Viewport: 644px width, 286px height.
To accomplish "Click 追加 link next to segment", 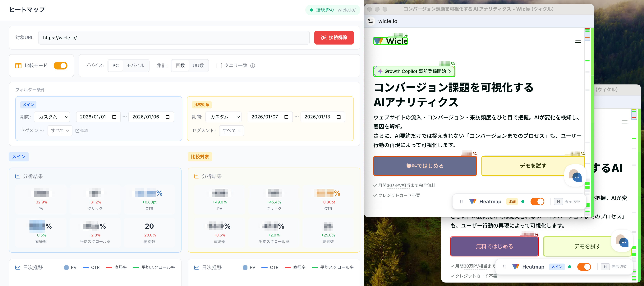I will (81, 131).
